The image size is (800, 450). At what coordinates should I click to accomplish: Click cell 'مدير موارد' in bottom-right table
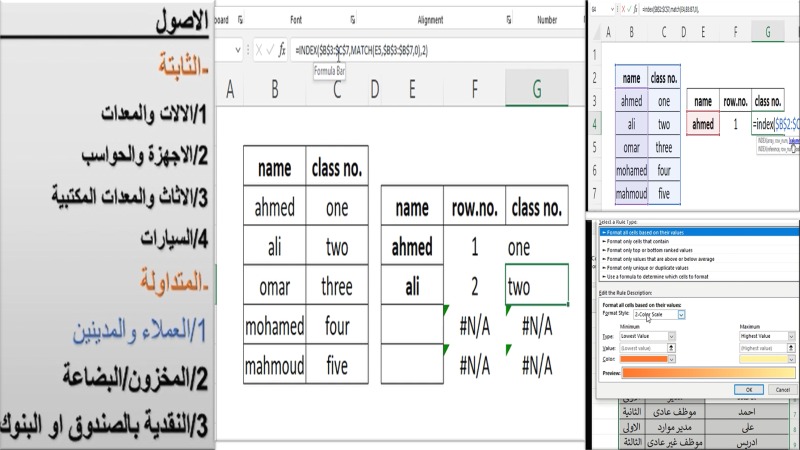click(674, 427)
